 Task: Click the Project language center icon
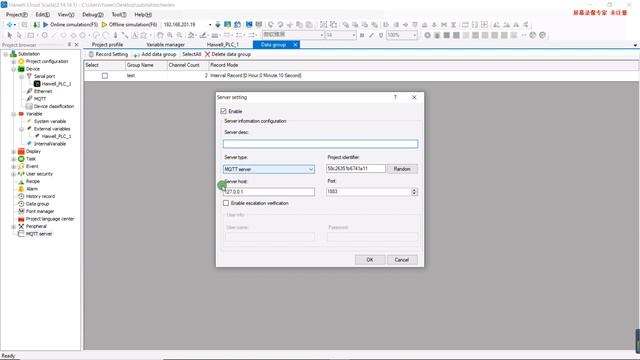21,219
